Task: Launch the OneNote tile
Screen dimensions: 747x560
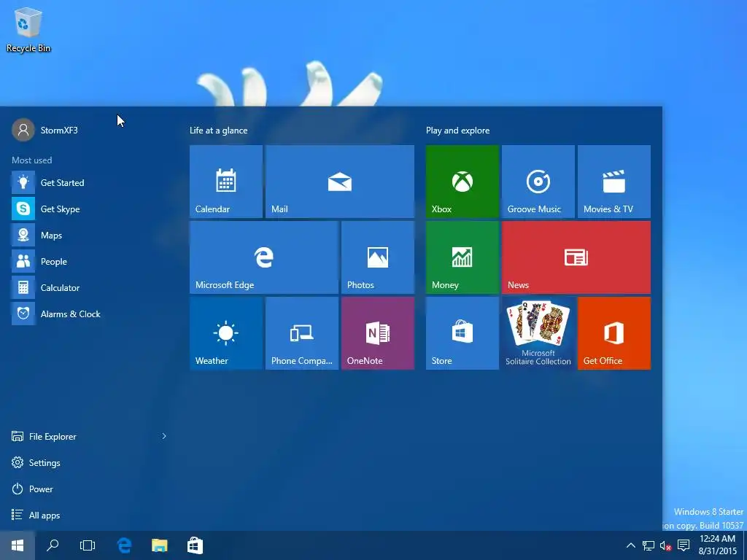Action: point(378,332)
